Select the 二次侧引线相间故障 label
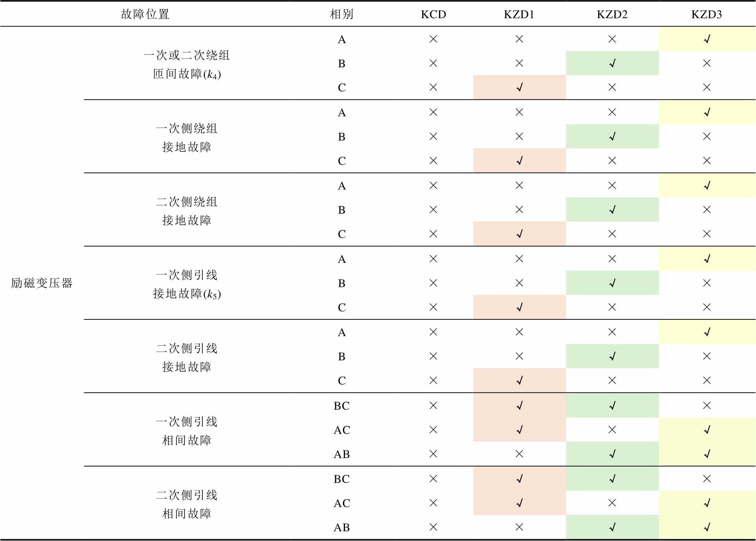This screenshot has height=541, width=756. click(x=187, y=504)
